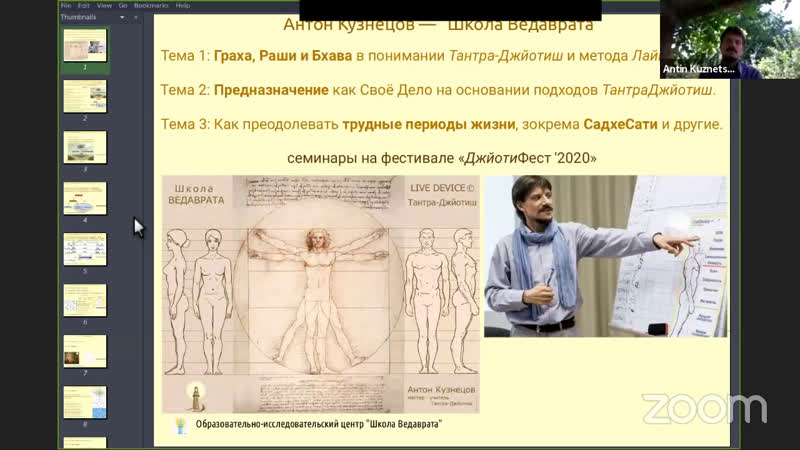The width and height of the screenshot is (800, 450).
Task: Select page 7 thumbnail
Action: point(85,351)
